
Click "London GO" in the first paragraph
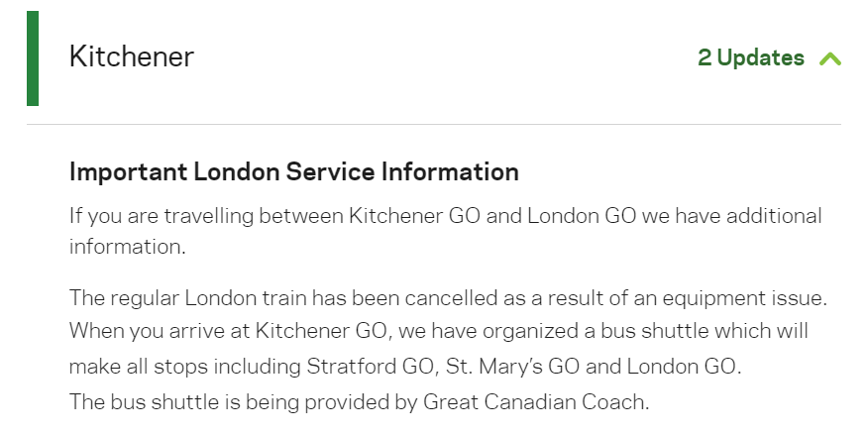561,216
